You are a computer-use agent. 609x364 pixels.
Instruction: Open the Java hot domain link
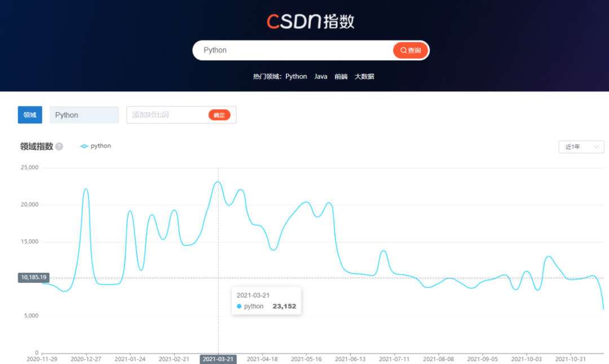(x=321, y=77)
